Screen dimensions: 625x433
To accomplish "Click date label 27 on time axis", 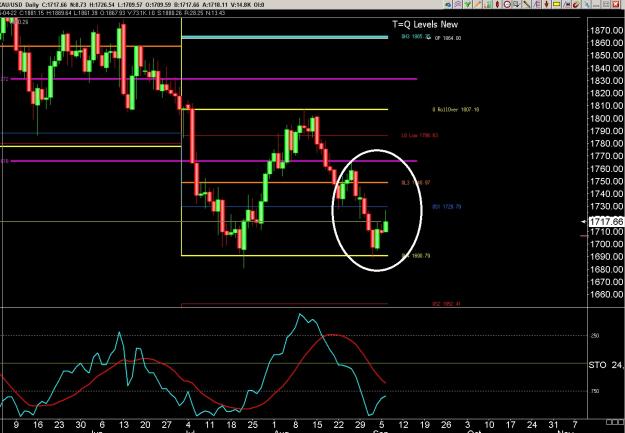I will (x=166, y=425).
